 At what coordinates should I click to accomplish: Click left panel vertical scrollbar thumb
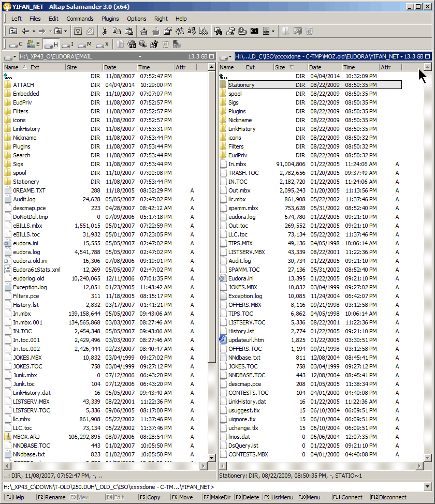[x=212, y=217]
